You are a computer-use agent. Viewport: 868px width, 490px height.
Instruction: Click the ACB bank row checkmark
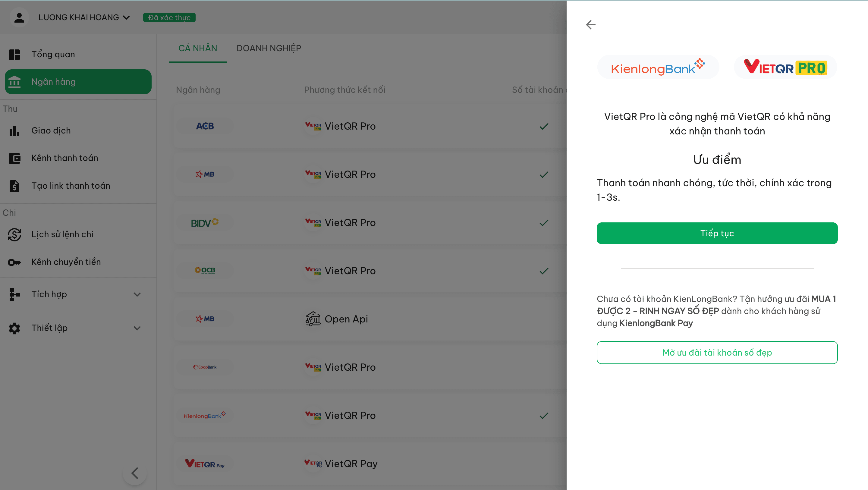tap(544, 126)
